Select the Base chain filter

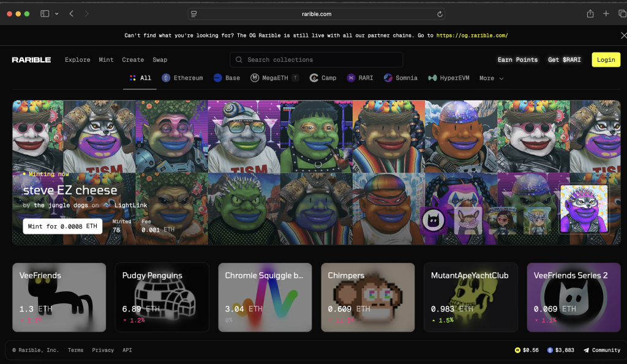pos(227,78)
